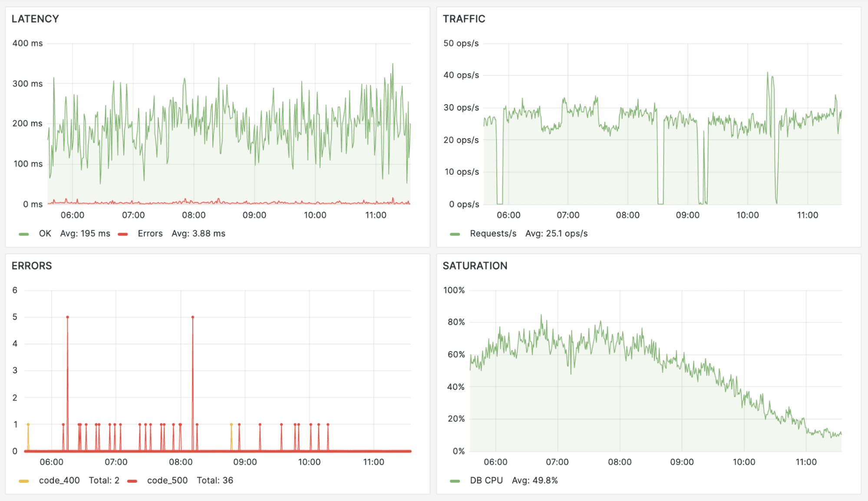
Task: Click the red Errors legend swatch
Action: pyautogui.click(x=123, y=233)
